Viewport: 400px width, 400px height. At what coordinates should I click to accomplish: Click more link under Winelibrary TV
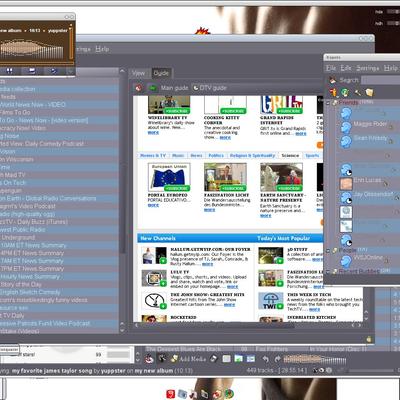[x=153, y=133]
